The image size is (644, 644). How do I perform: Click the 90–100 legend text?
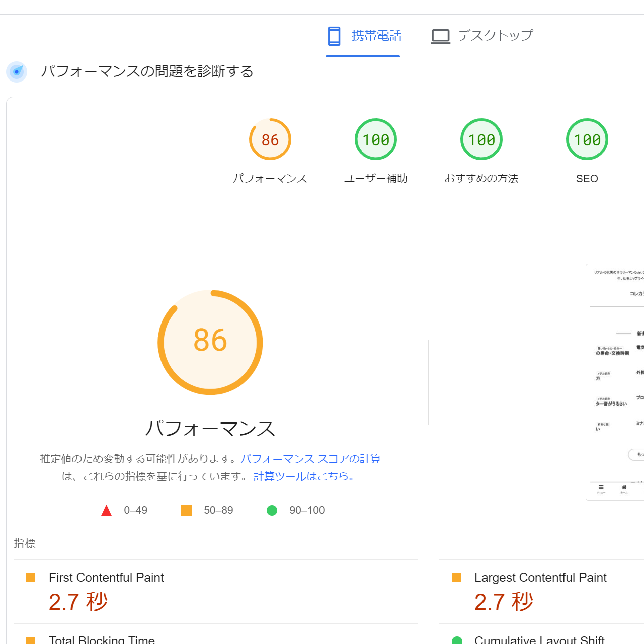coord(307,510)
